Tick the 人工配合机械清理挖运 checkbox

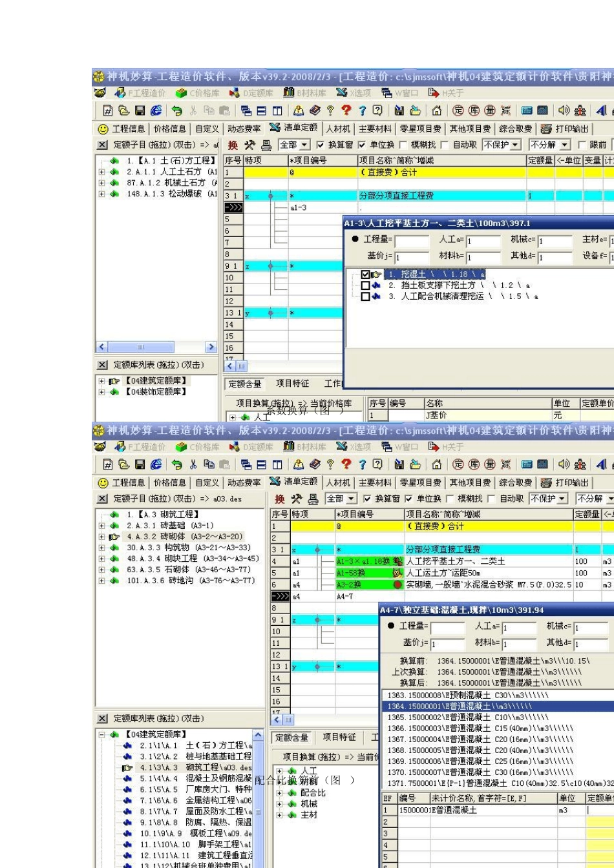click(366, 296)
